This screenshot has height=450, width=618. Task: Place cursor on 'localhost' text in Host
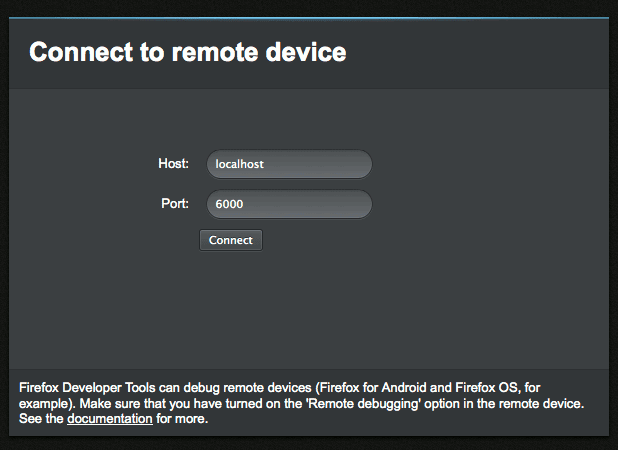pos(239,164)
